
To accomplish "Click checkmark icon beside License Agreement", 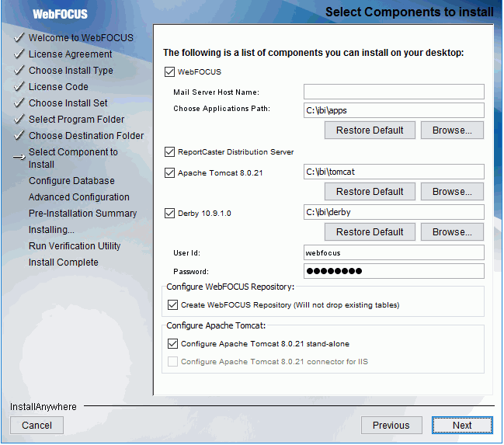I will click(19, 54).
